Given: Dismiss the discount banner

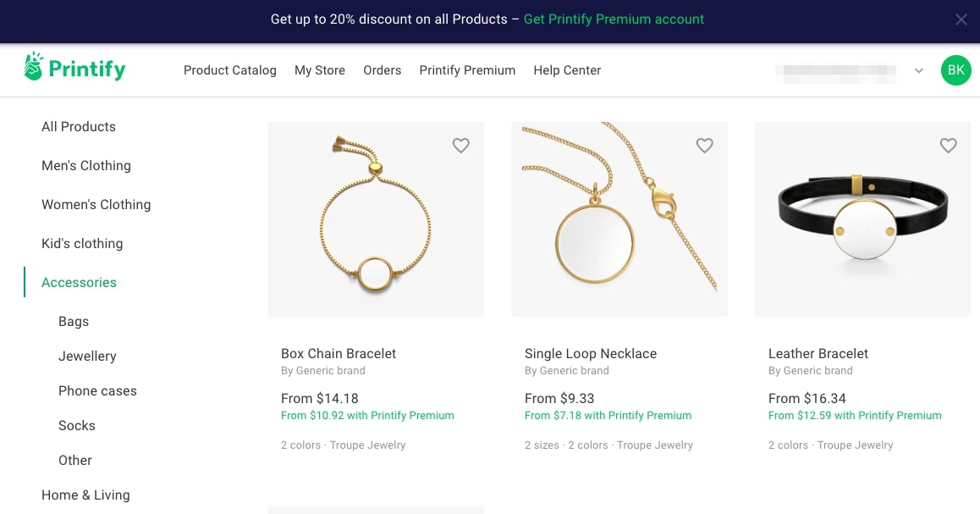Looking at the screenshot, I should 961,19.
